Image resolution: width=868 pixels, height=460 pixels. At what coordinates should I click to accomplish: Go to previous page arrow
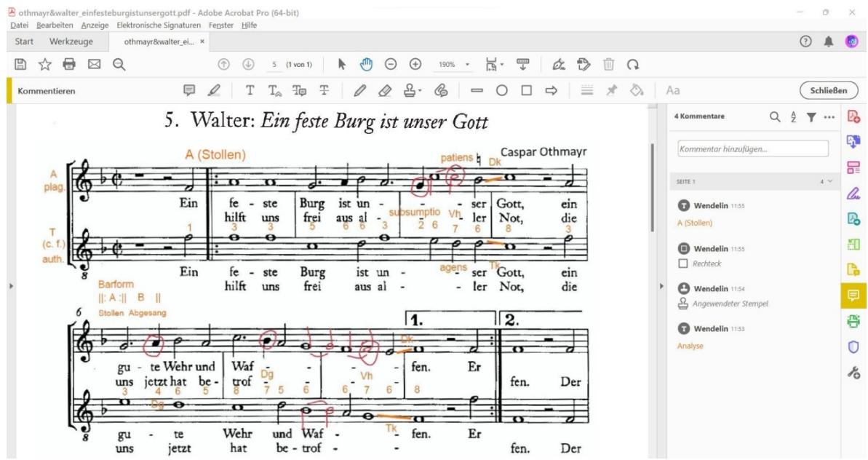[223, 64]
